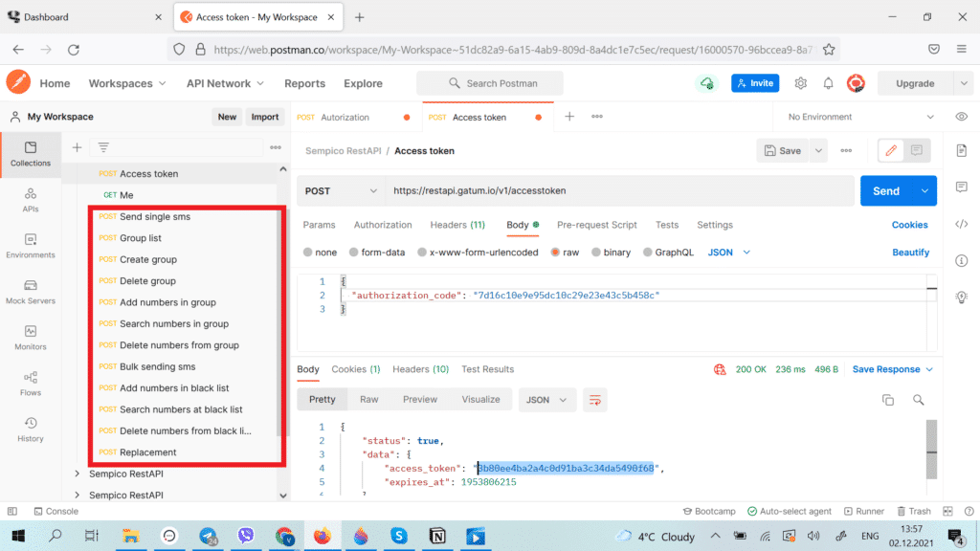The height and width of the screenshot is (551, 980).
Task: Open the Cookies link
Action: [909, 225]
